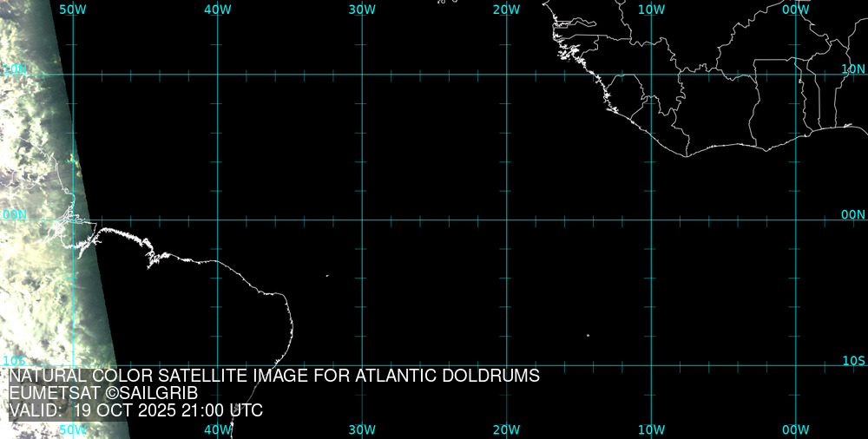The image size is (868, 439).
Task: Select the bottom 00W longitude label
Action: [795, 429]
